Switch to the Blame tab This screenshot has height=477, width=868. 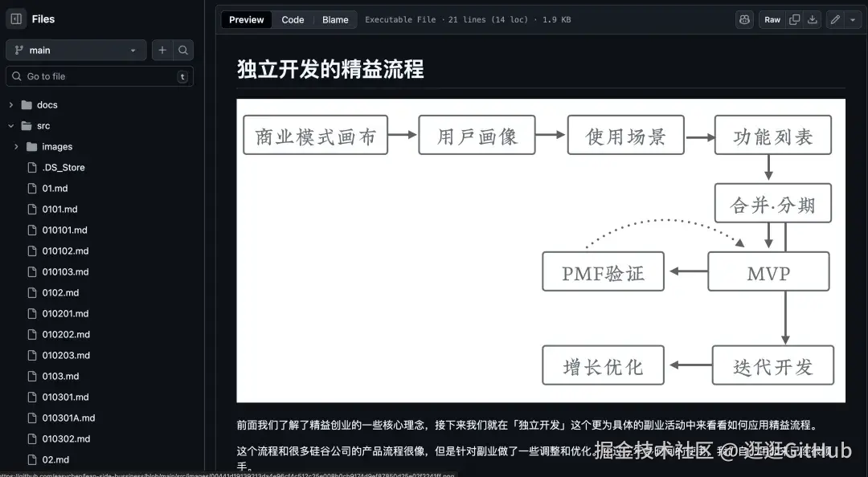pos(335,19)
